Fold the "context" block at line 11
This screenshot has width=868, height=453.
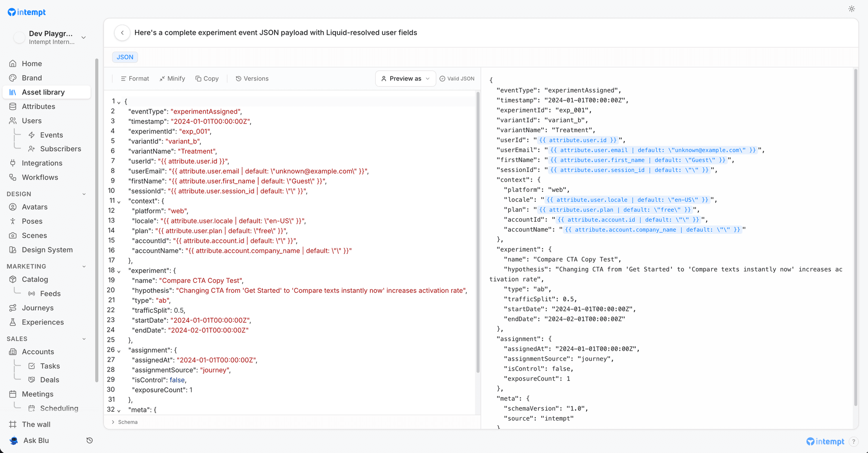(119, 202)
